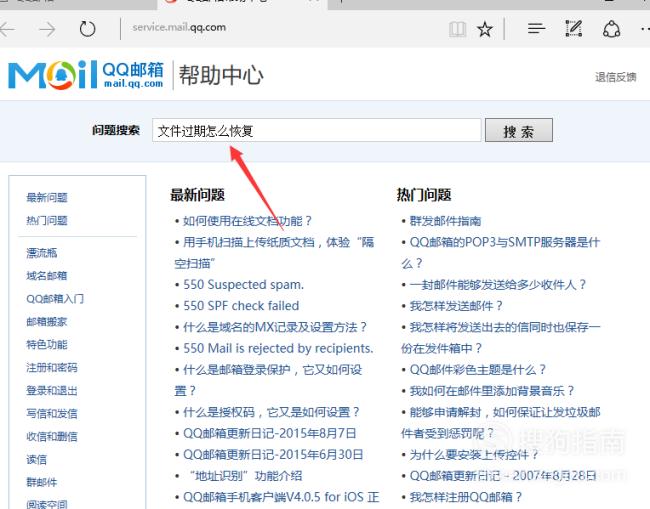Screen dimensions: 650x509
Task: Open QQ邮箱更新日记-2015年8月7日 link
Action: (270, 433)
